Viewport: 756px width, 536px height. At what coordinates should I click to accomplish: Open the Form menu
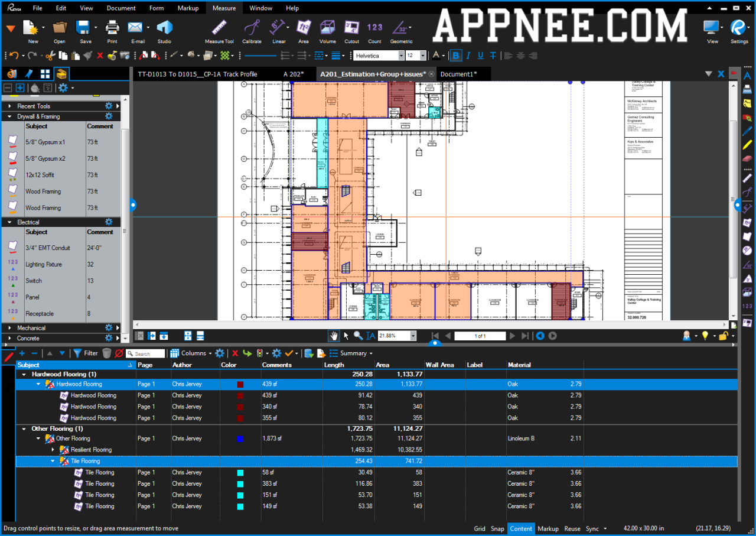coord(157,8)
